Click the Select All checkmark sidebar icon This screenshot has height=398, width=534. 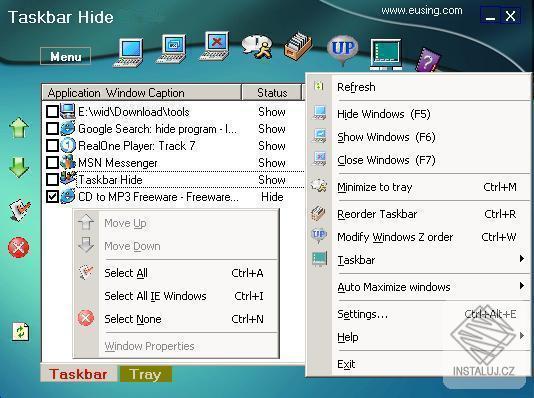pyautogui.click(x=19, y=209)
